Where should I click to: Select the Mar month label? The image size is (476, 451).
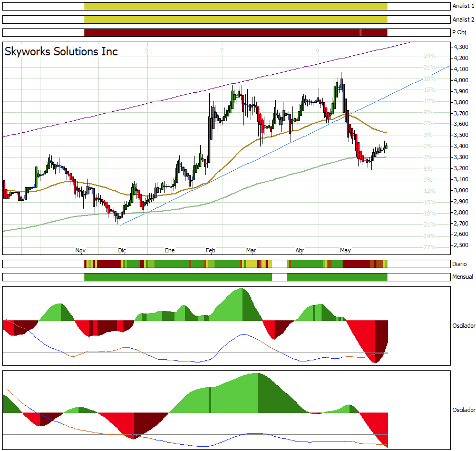[251, 250]
